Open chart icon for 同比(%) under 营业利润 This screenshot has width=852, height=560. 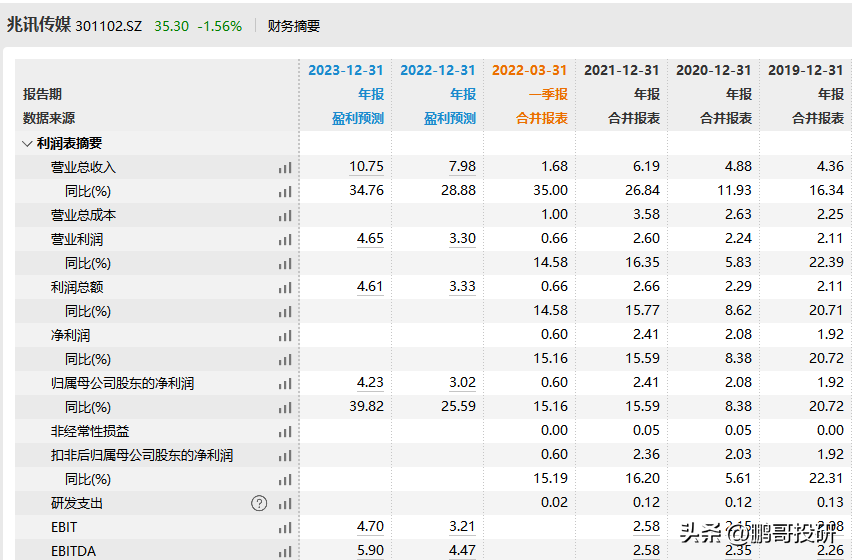(x=285, y=263)
